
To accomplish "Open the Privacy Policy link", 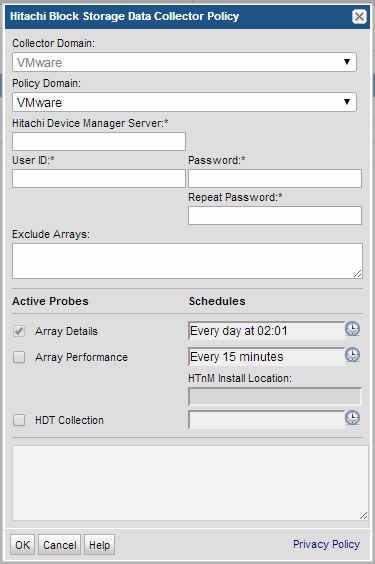I will [x=326, y=544].
